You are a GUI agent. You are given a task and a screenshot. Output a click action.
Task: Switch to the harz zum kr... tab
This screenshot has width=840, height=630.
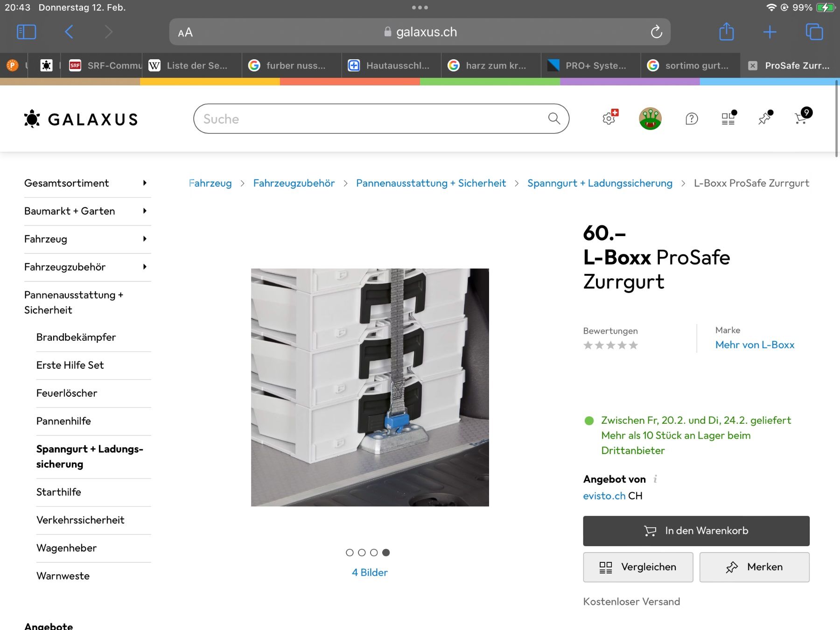click(491, 65)
